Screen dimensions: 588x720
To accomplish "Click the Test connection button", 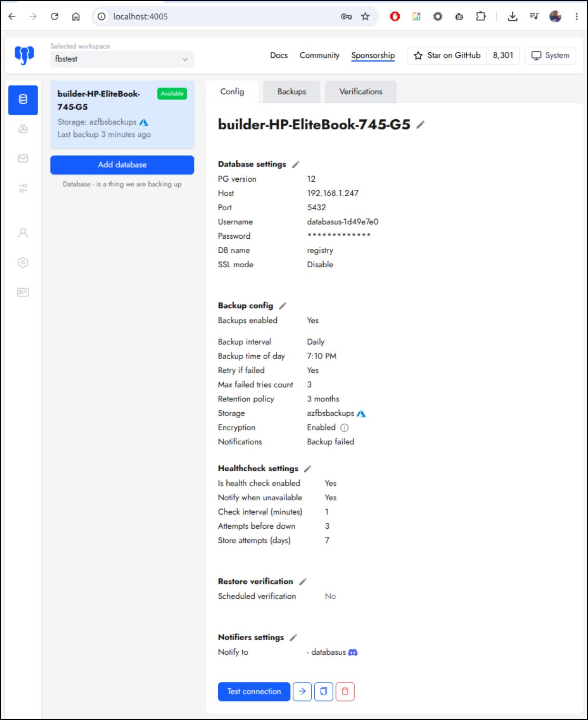I will [x=254, y=691].
